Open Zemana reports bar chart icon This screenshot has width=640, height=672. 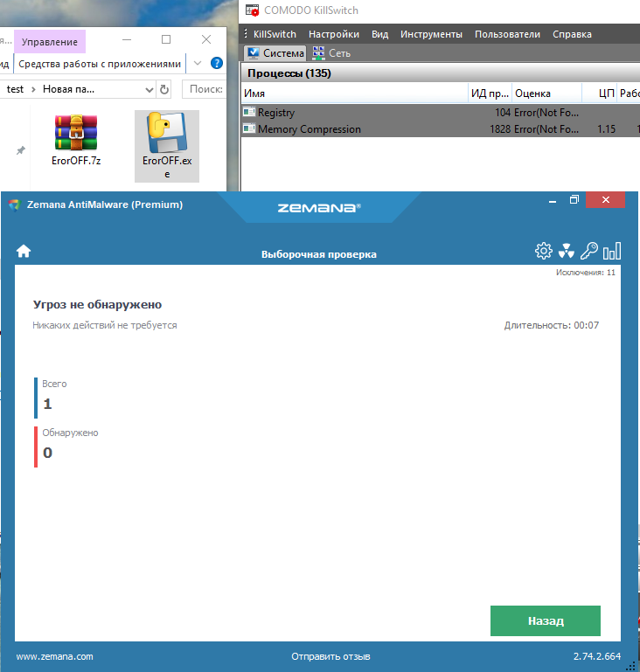click(x=612, y=251)
